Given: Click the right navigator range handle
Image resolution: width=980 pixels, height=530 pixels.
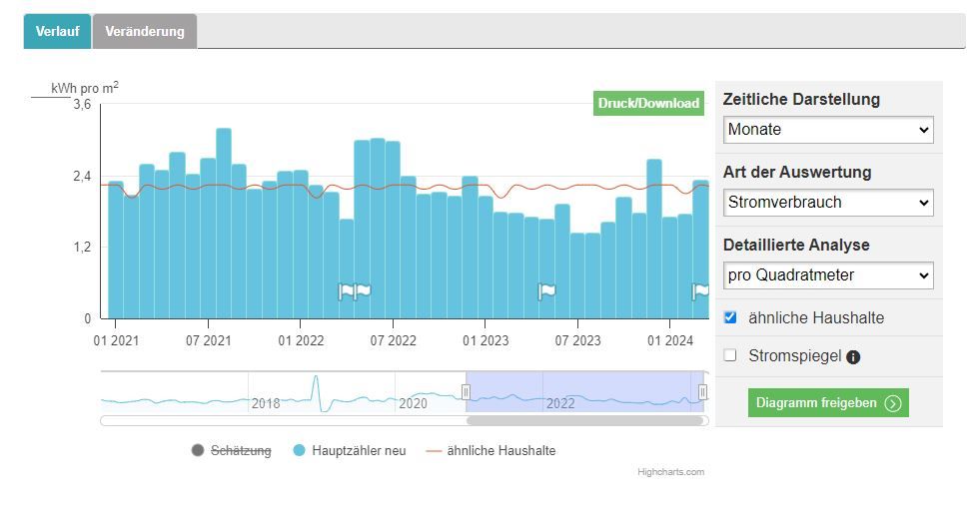Looking at the screenshot, I should pos(702,392).
